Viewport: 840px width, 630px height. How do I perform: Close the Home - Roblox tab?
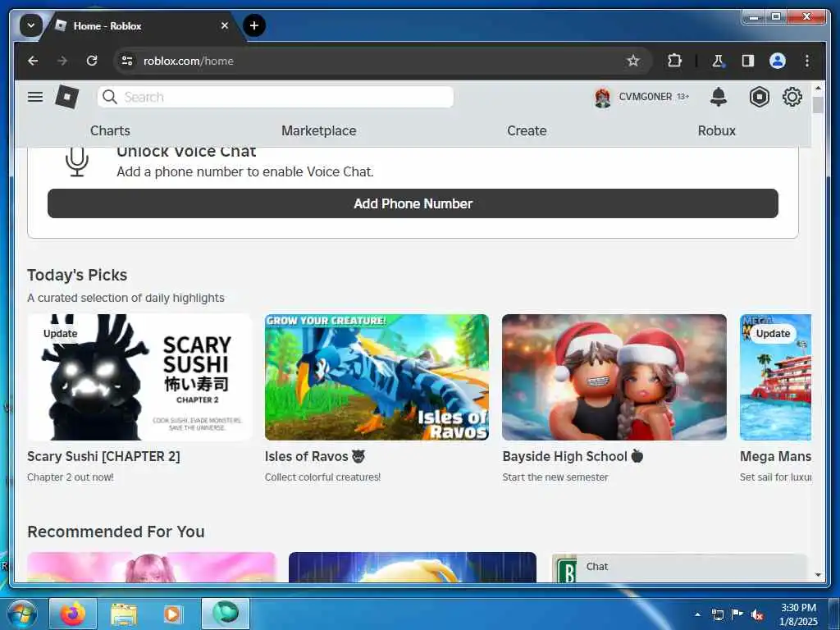click(x=225, y=25)
